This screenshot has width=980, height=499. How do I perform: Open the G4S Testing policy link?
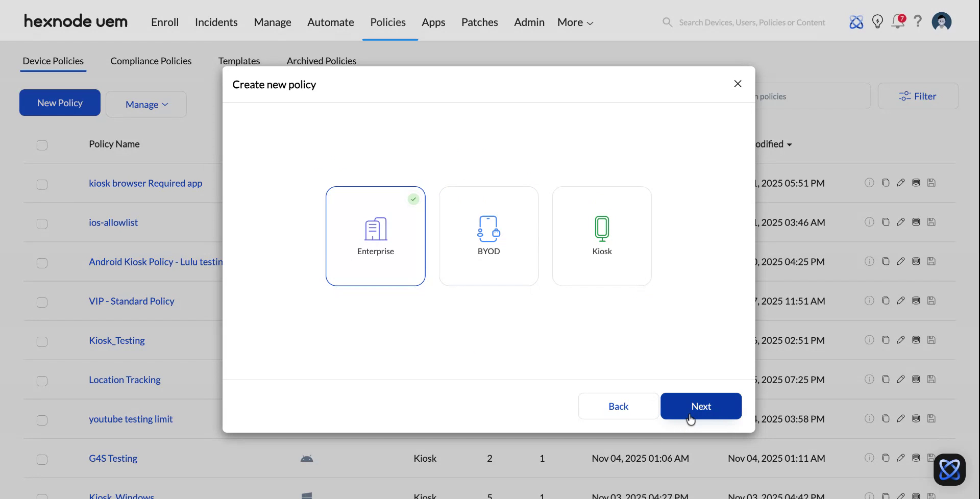coord(112,458)
